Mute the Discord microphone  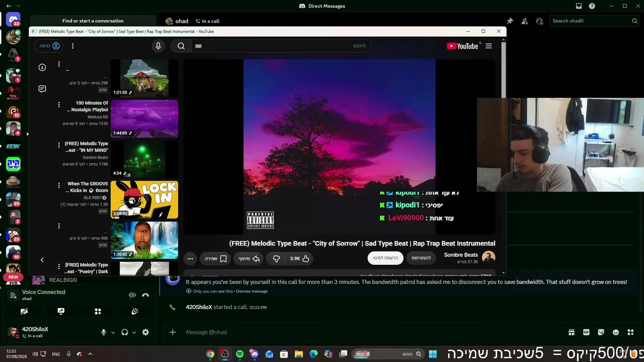coord(104,332)
